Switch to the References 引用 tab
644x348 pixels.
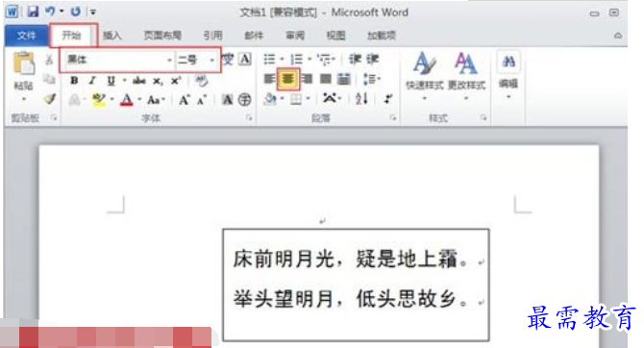pyautogui.click(x=212, y=36)
